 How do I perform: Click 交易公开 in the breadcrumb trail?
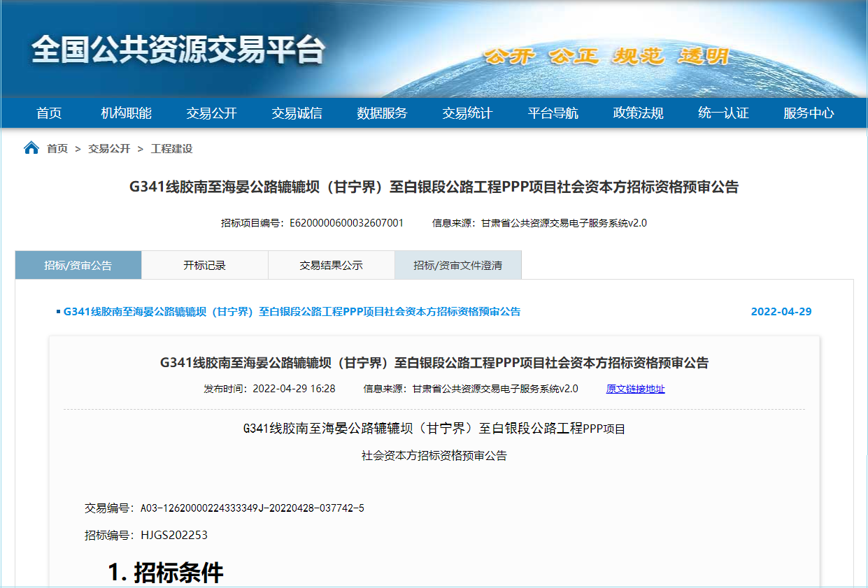pyautogui.click(x=109, y=149)
